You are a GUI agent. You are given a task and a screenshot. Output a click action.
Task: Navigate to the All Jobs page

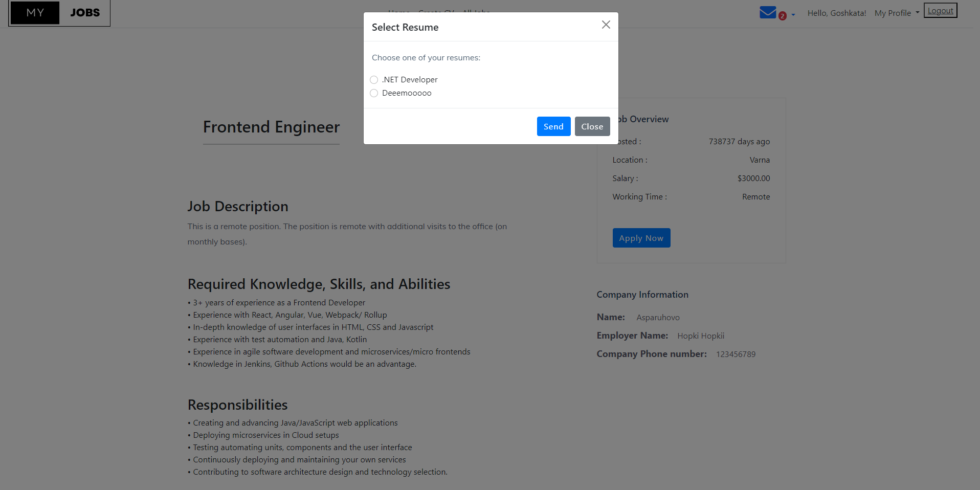(476, 13)
